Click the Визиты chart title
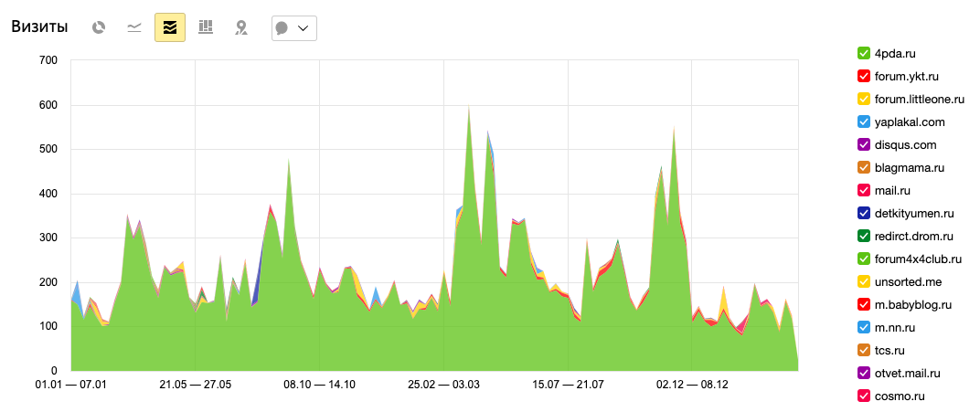The width and height of the screenshot is (980, 412). pyautogui.click(x=40, y=27)
